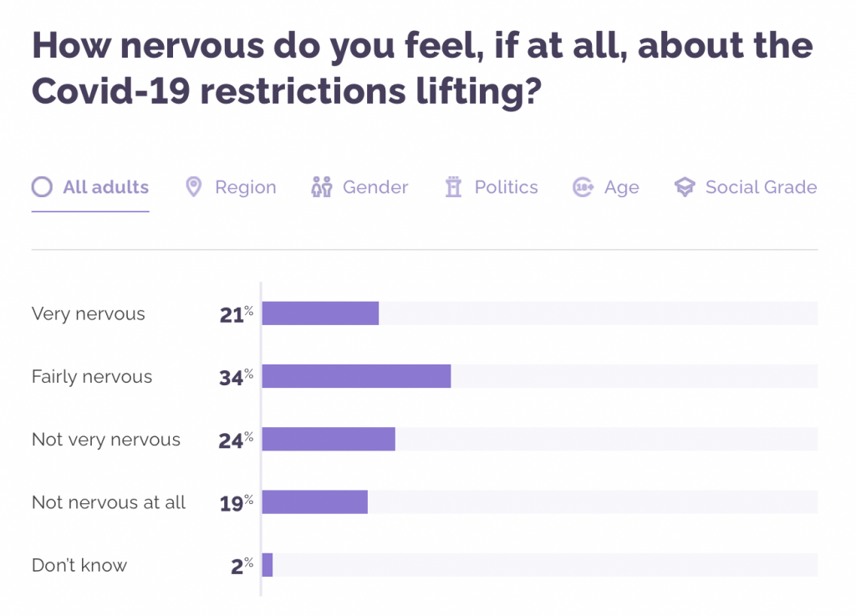
Task: Click the Not nervous at all bar
Action: pyautogui.click(x=314, y=501)
